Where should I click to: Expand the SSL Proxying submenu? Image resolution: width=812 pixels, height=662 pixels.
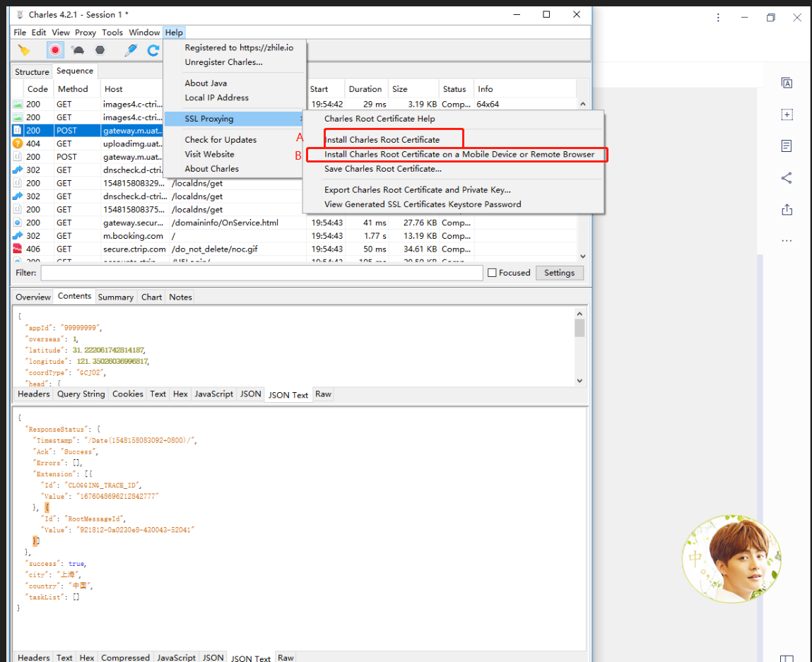pyautogui.click(x=234, y=119)
